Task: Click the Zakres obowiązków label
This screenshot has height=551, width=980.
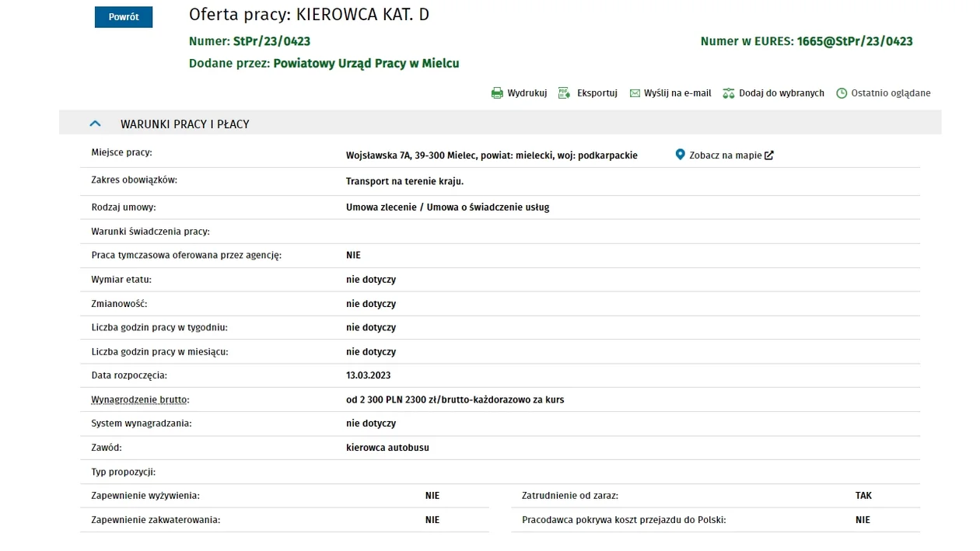Action: pyautogui.click(x=134, y=180)
